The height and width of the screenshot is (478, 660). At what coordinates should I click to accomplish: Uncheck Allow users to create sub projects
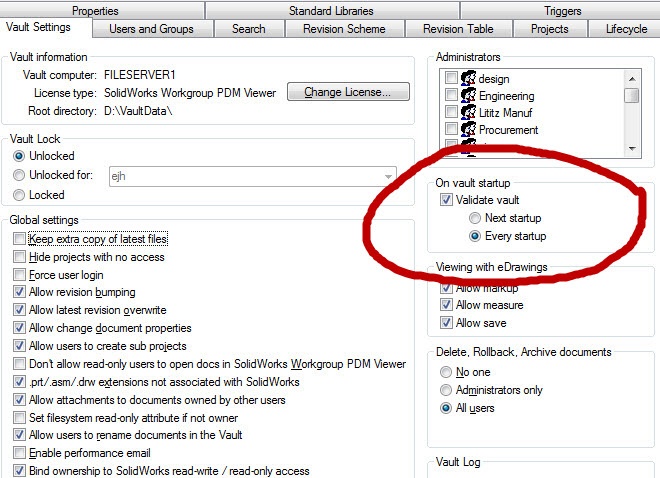tap(19, 345)
